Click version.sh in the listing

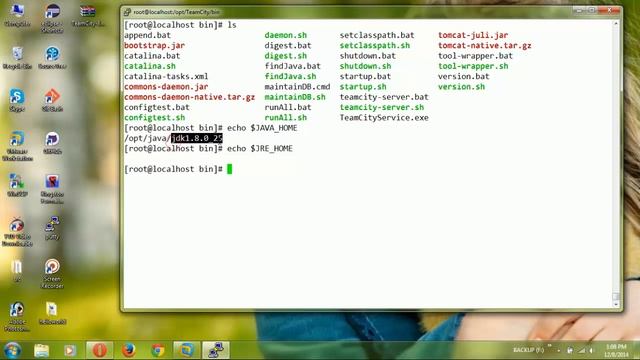coord(461,87)
